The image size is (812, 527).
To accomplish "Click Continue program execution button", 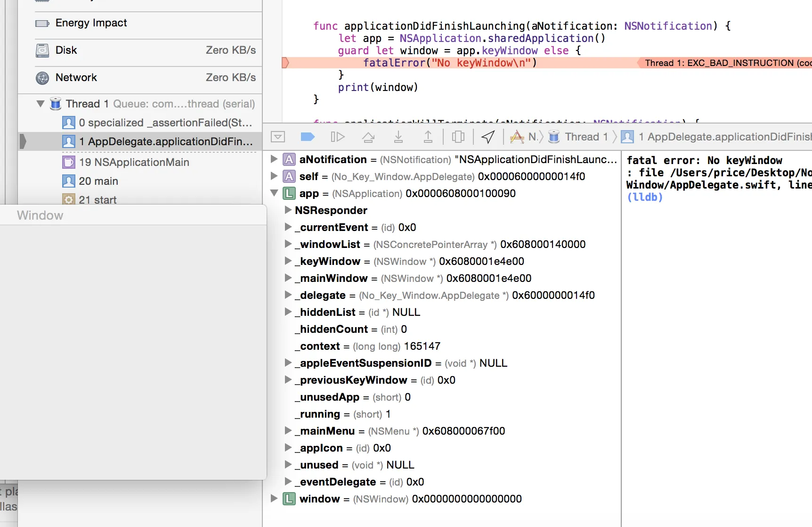I will [x=337, y=137].
